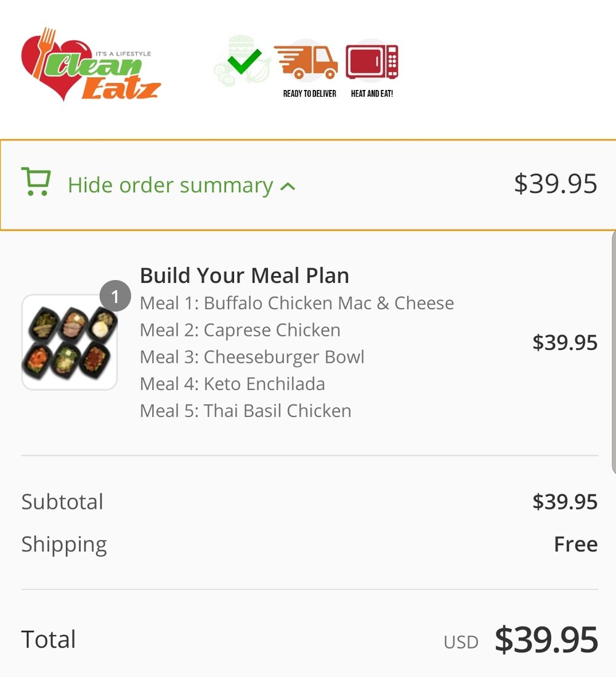
Task: Open the Build Your Meal Plan item
Action: coord(245,275)
